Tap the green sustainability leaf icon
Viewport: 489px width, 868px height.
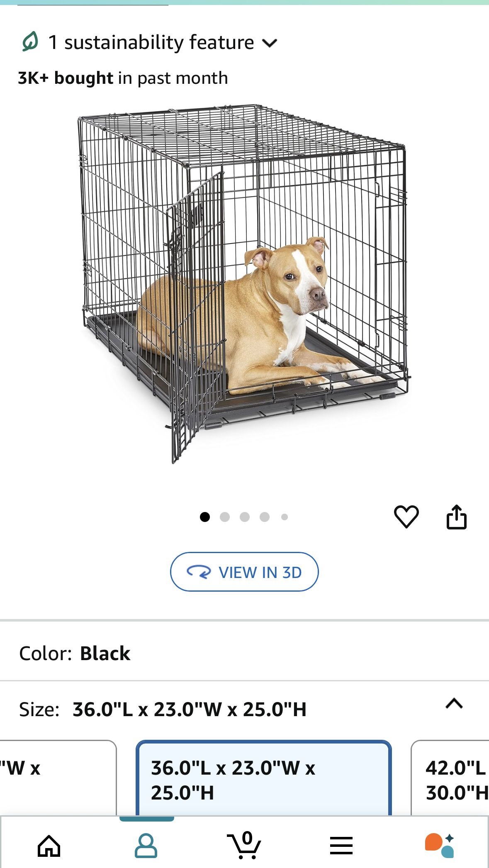pos(30,42)
